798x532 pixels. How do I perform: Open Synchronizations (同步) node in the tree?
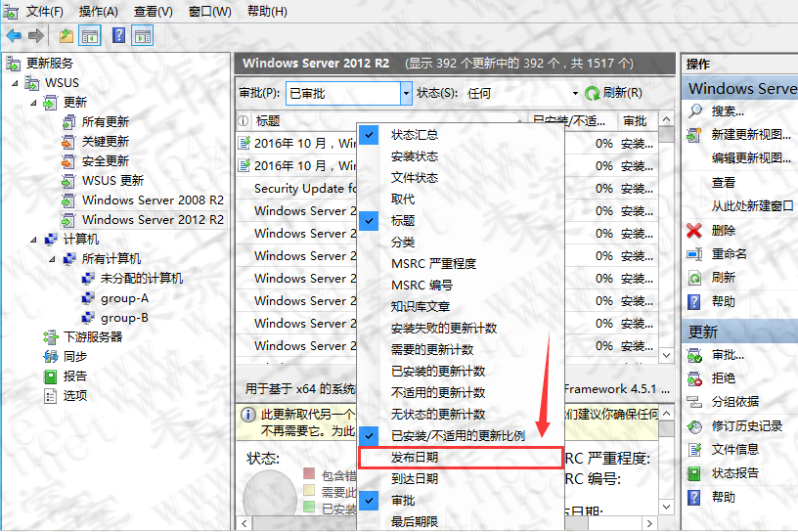[x=74, y=356]
